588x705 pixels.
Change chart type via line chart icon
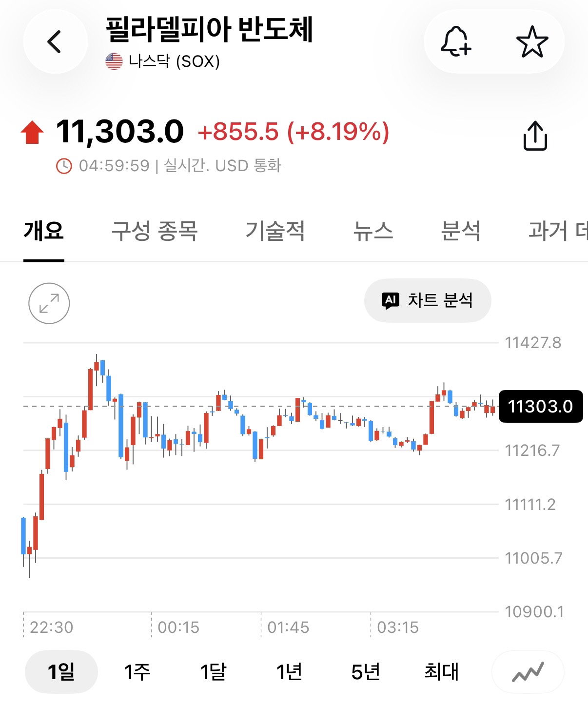click(x=528, y=672)
